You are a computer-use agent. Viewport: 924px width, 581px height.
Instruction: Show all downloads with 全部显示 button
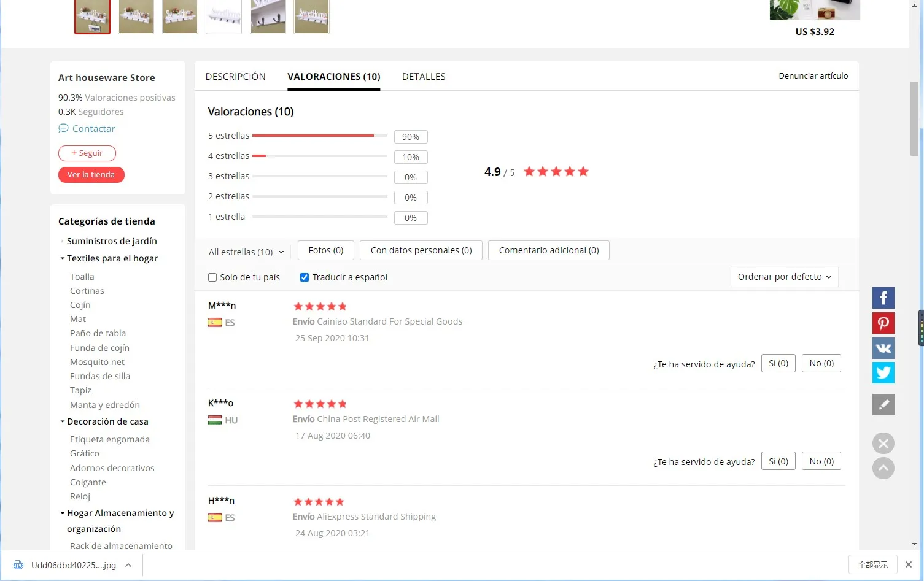coord(873,564)
